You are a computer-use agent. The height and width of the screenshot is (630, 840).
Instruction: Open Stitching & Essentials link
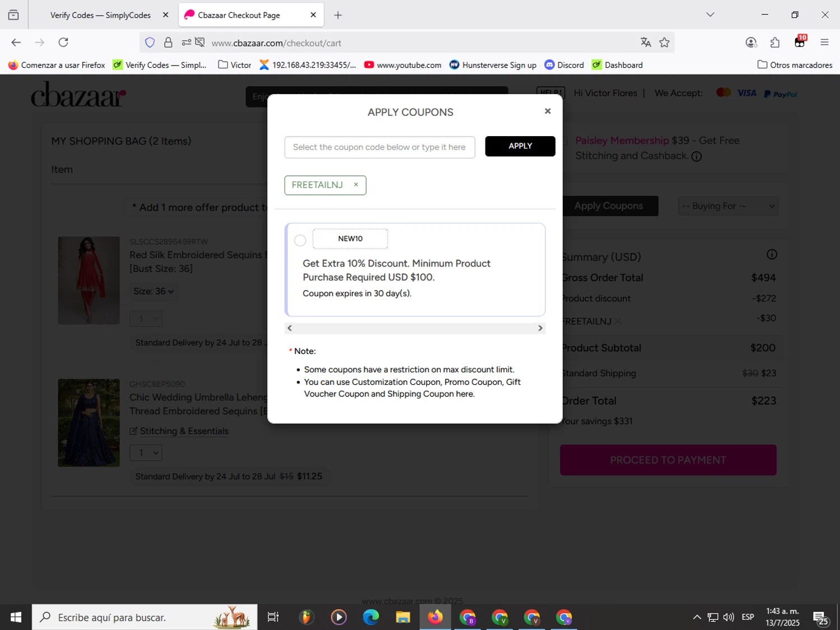[x=179, y=431]
